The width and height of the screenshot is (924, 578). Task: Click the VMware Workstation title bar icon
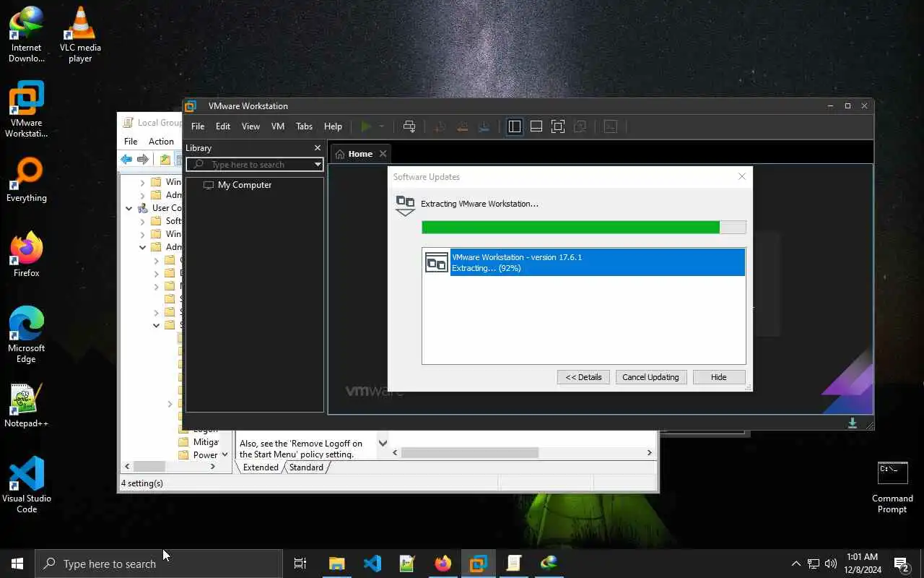pyautogui.click(x=191, y=106)
